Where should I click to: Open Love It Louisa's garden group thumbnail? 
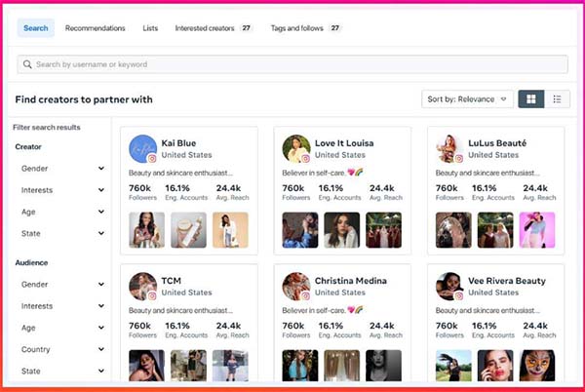click(383, 230)
